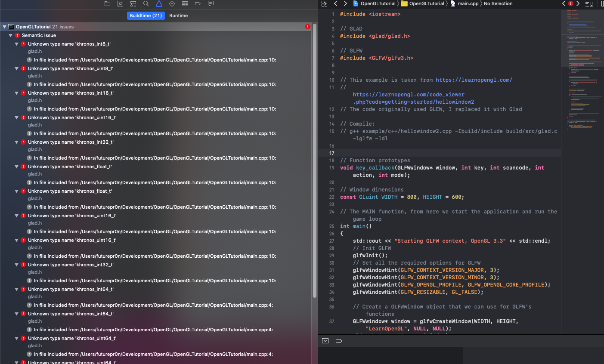
Task: Open main.cpp from the jump bar path
Action: click(x=468, y=3)
